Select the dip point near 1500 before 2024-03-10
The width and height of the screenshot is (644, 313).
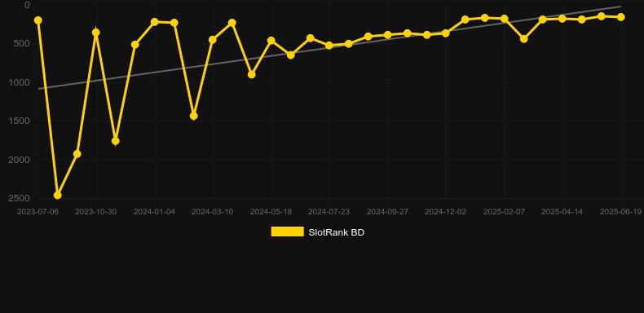click(x=194, y=117)
